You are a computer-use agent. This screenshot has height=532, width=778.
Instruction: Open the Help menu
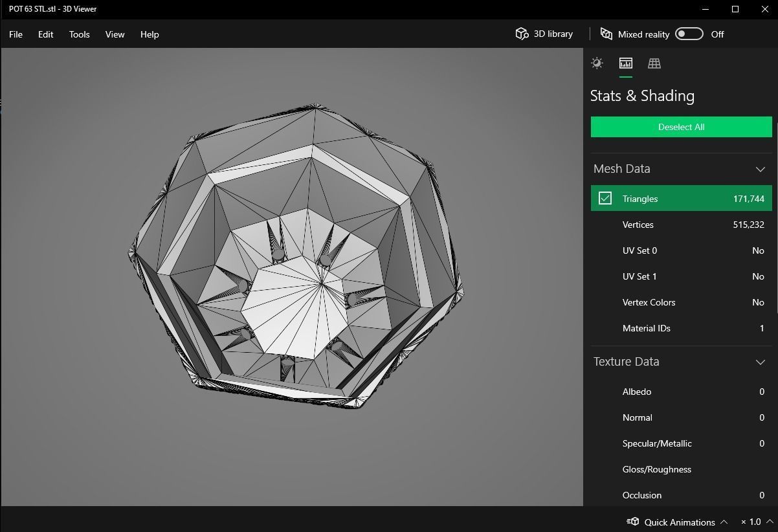click(150, 34)
